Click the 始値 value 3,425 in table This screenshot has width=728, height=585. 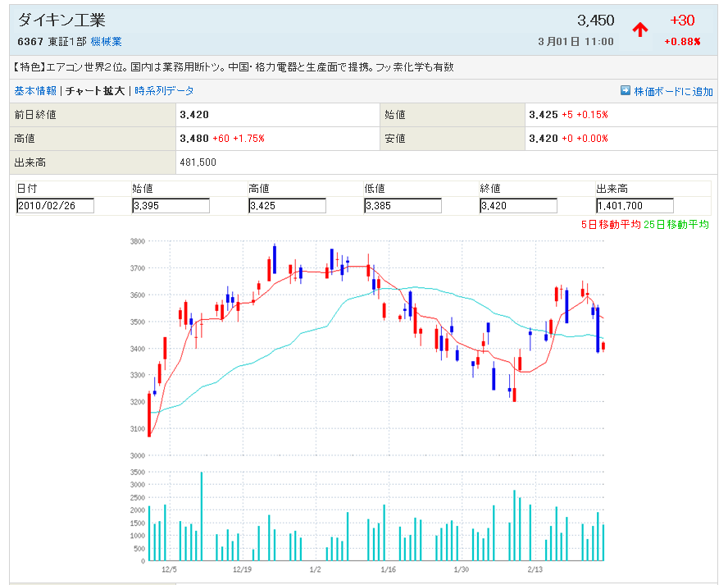[x=544, y=115]
